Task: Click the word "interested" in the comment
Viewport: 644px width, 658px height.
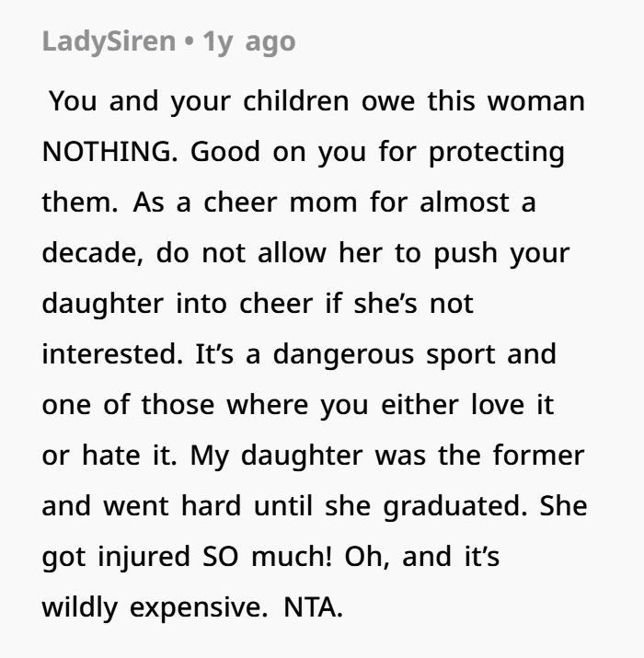Action: click(x=109, y=354)
